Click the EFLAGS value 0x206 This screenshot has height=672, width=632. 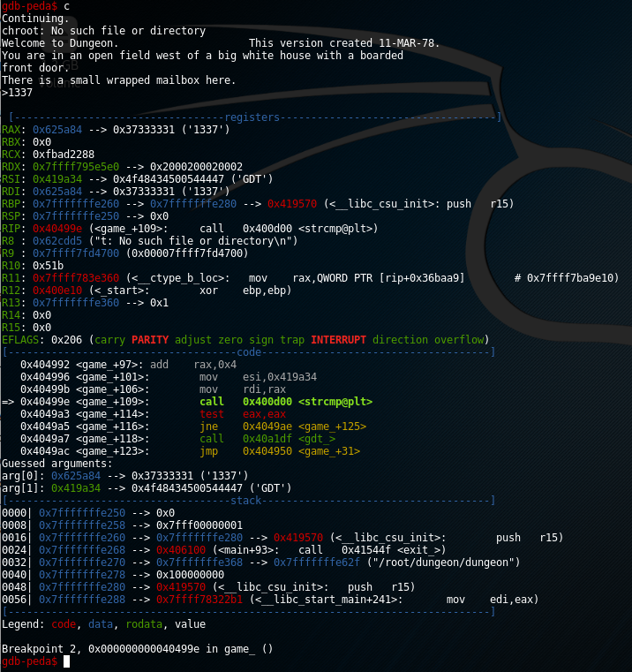click(66, 340)
